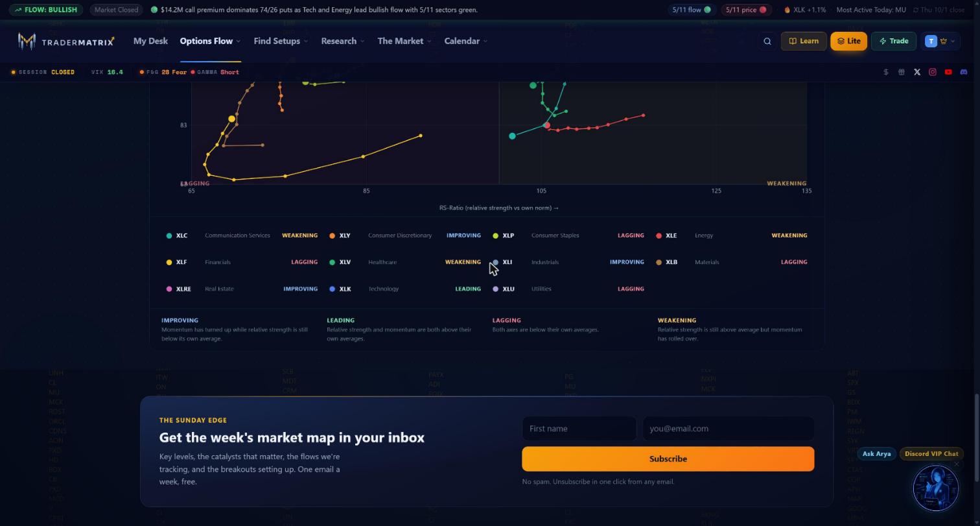Image resolution: width=980 pixels, height=526 pixels.
Task: Open the X (Twitter) social icon
Action: (x=917, y=72)
